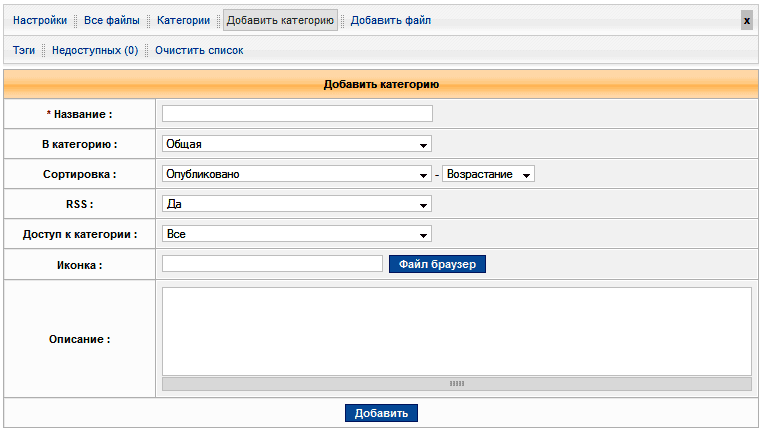Open the Тэги submenu link
This screenshot has width=763, height=432.
[x=24, y=50]
